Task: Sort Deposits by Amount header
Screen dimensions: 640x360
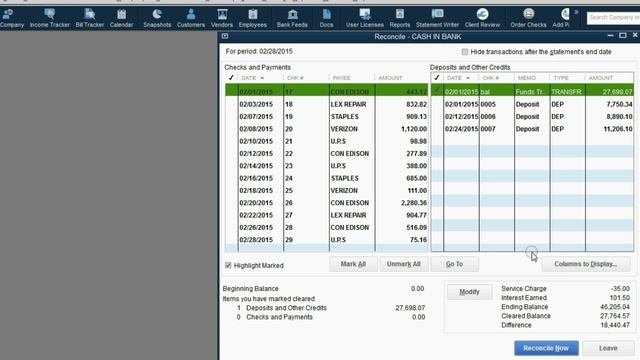Action: tap(609, 78)
